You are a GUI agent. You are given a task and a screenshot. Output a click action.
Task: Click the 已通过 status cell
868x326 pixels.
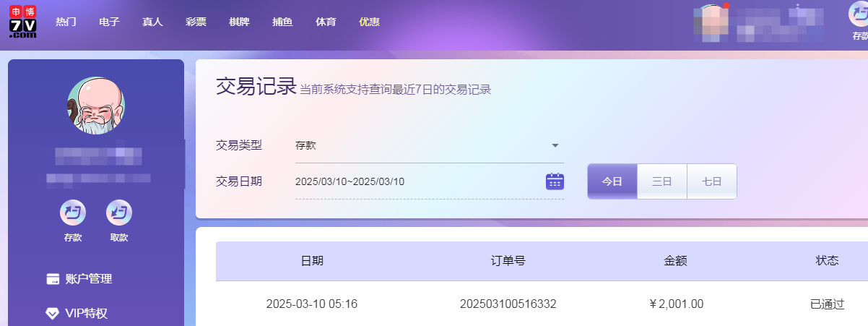(828, 304)
